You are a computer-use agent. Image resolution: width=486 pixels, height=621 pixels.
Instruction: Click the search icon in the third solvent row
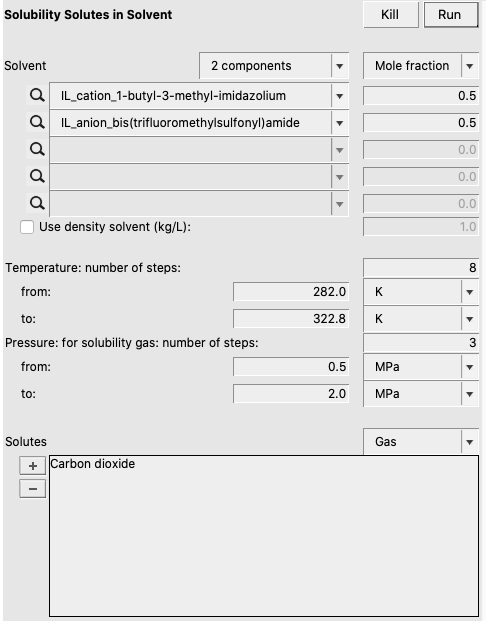[x=37, y=149]
